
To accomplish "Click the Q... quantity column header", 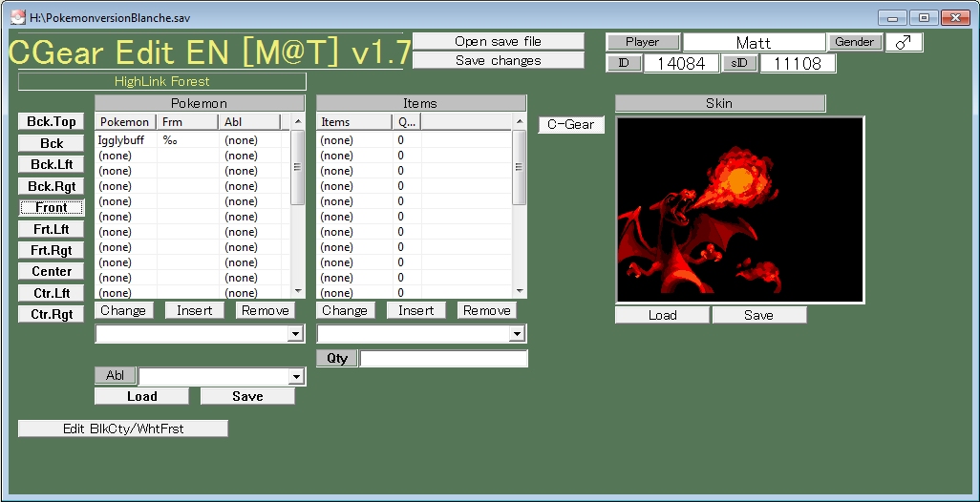I will tap(406, 122).
